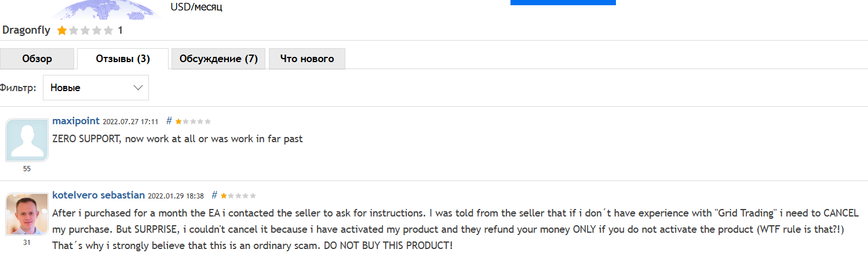Open the Обсуждение (7) tab
Image resolution: width=868 pixels, height=267 pixels.
pos(218,59)
